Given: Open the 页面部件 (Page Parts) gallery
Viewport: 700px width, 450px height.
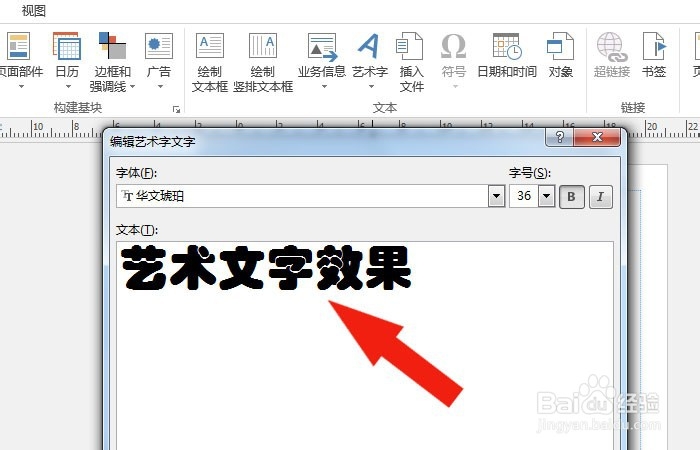Looking at the screenshot, I should (20, 60).
